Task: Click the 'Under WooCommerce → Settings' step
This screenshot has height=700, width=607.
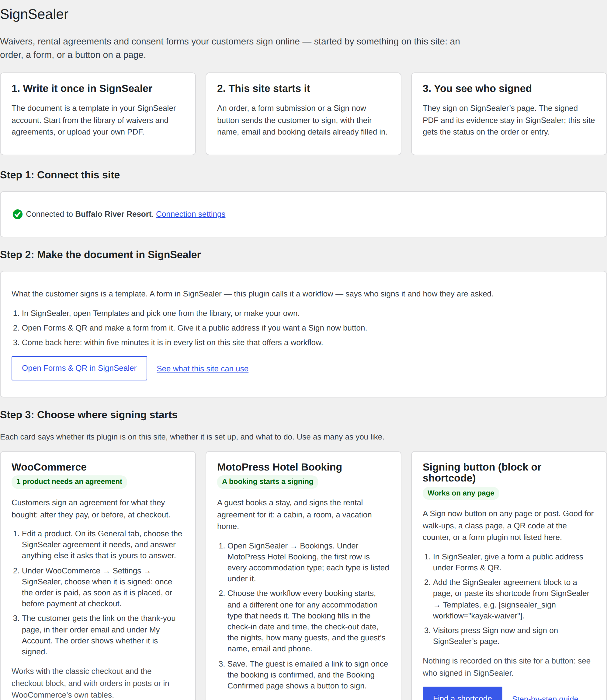Action: point(97,587)
